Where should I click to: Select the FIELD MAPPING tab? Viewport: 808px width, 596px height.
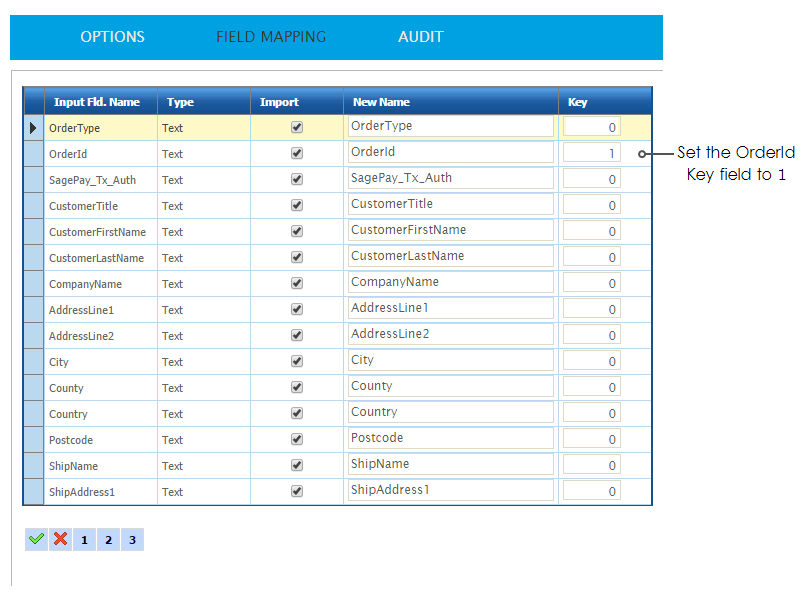pos(271,37)
